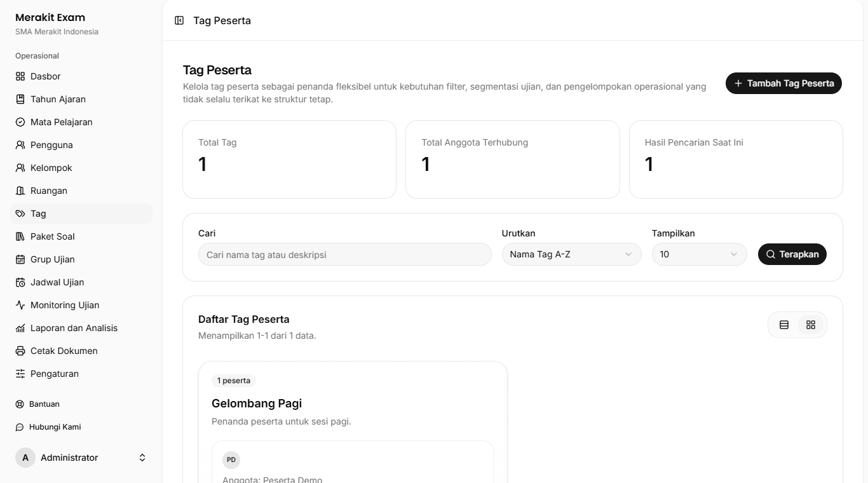Screen dimensions: 868x483
Task: Click the Total Tag stat card
Action: pos(289,160)
